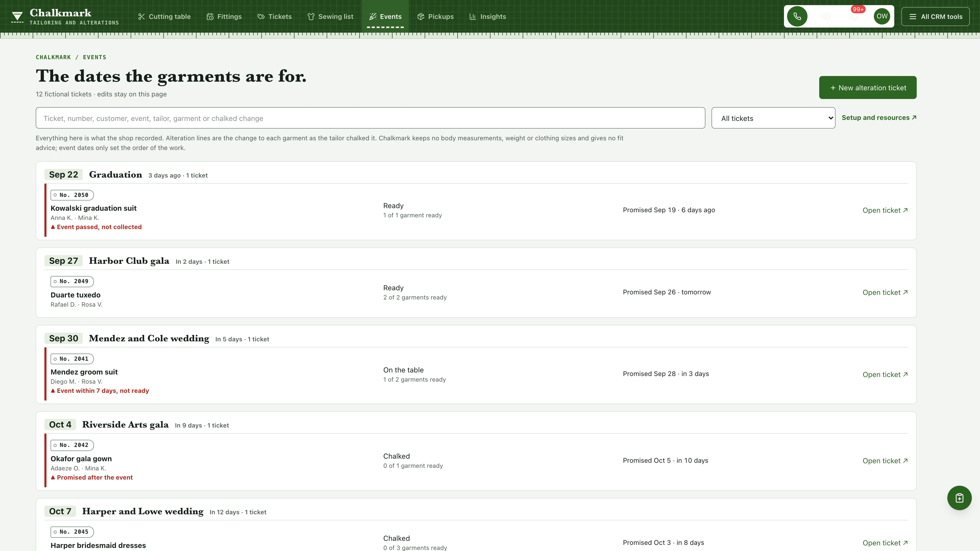Open ticket for Okafor gala gown
The width and height of the screenshot is (980, 551).
coord(885,461)
